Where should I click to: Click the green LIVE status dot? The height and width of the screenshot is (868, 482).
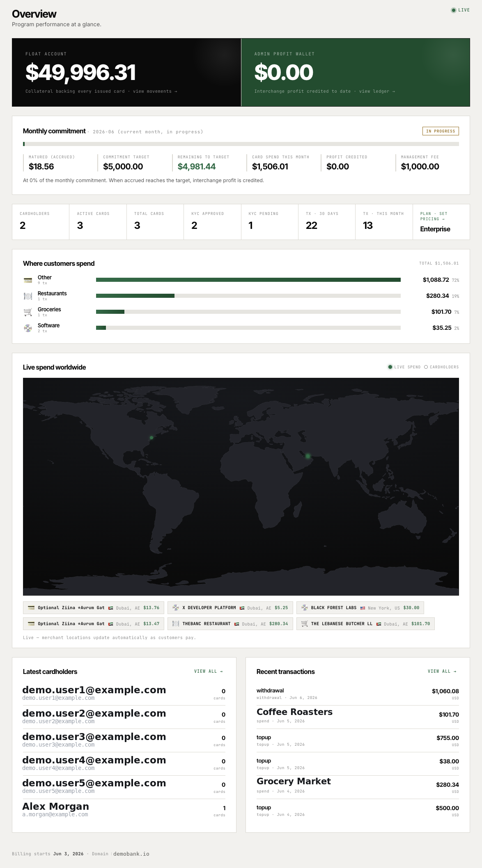tap(454, 10)
